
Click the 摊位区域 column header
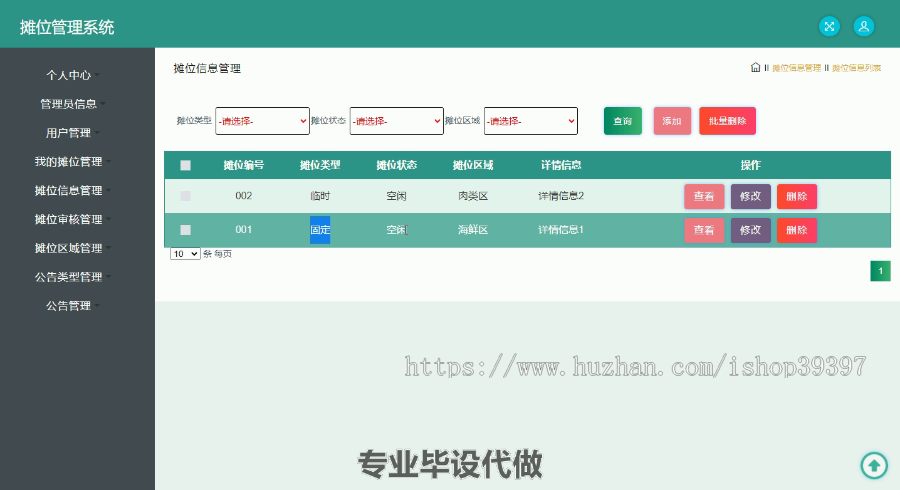473,165
